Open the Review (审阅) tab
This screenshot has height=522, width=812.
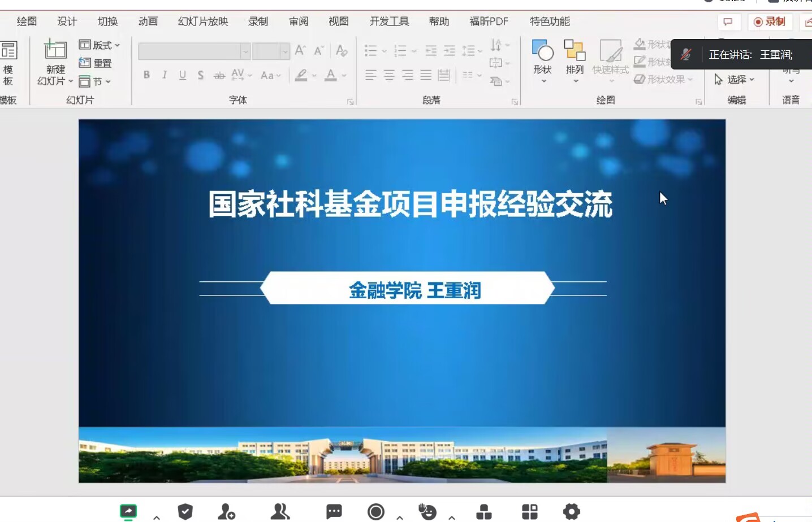tap(299, 21)
